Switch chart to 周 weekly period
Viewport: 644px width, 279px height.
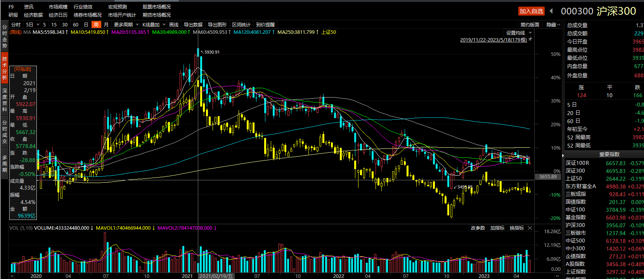pos(96,25)
